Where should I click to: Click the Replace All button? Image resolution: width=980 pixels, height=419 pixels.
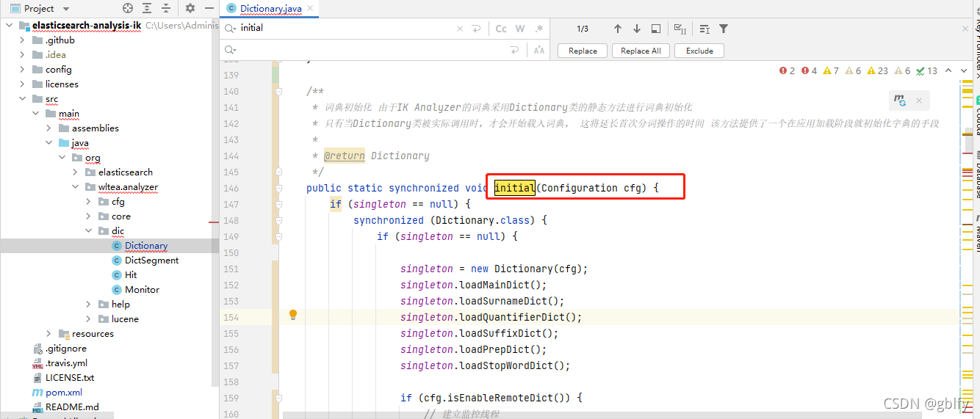pyautogui.click(x=641, y=51)
